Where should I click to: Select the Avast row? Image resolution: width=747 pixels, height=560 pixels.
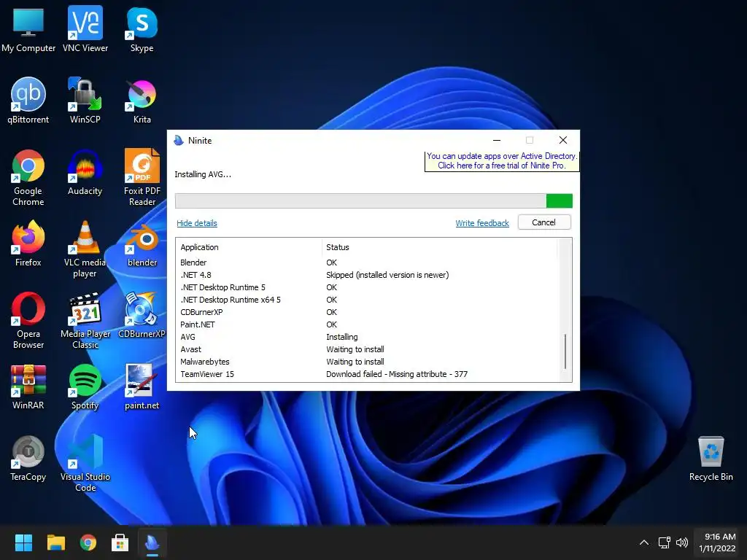click(367, 349)
